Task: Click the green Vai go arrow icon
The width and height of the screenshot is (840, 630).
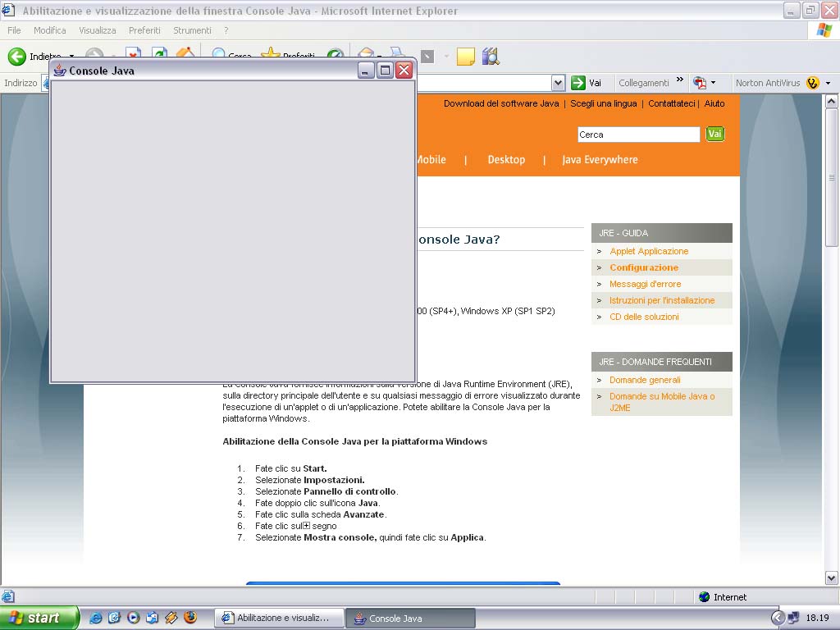Action: pyautogui.click(x=578, y=83)
